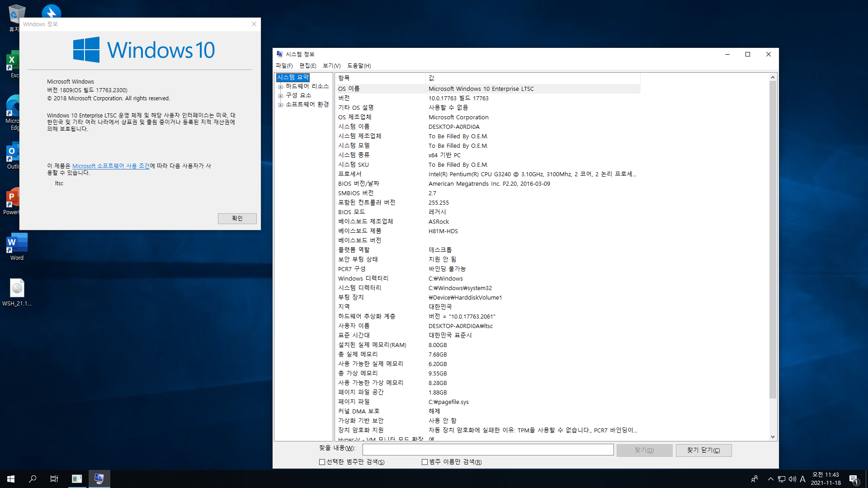Select the 커널 DMA 보호 row
The width and height of the screenshot is (868, 488).
coord(488,412)
